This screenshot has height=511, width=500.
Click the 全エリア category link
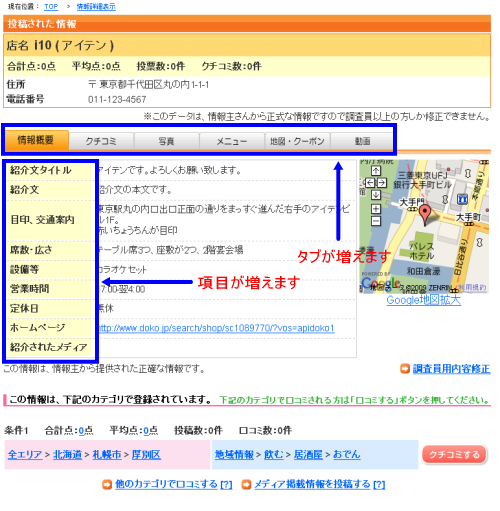pyautogui.click(x=25, y=455)
